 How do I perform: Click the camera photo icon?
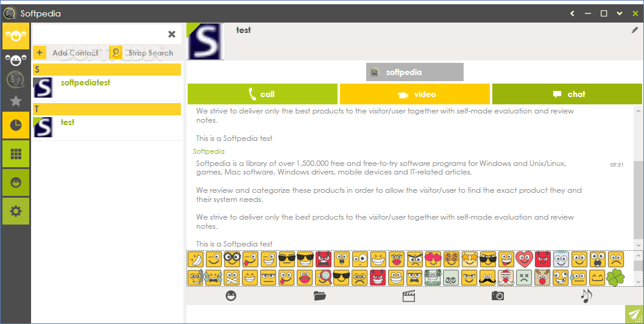(498, 295)
